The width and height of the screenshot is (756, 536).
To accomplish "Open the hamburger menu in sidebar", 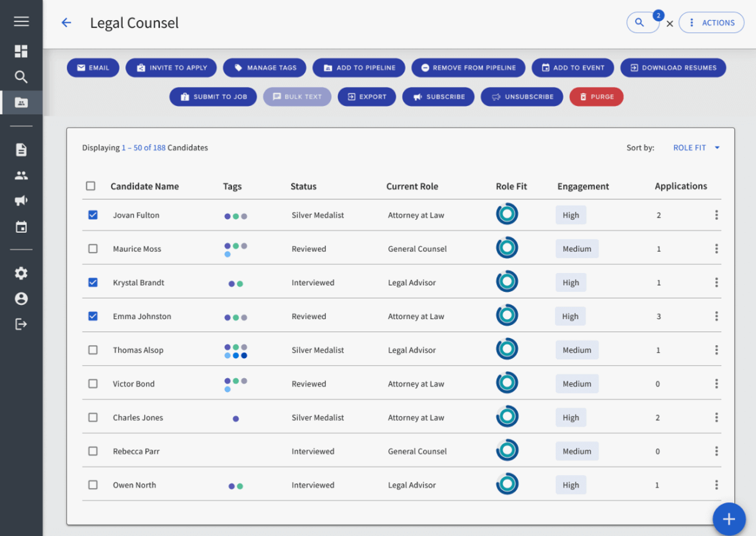I will click(x=21, y=22).
